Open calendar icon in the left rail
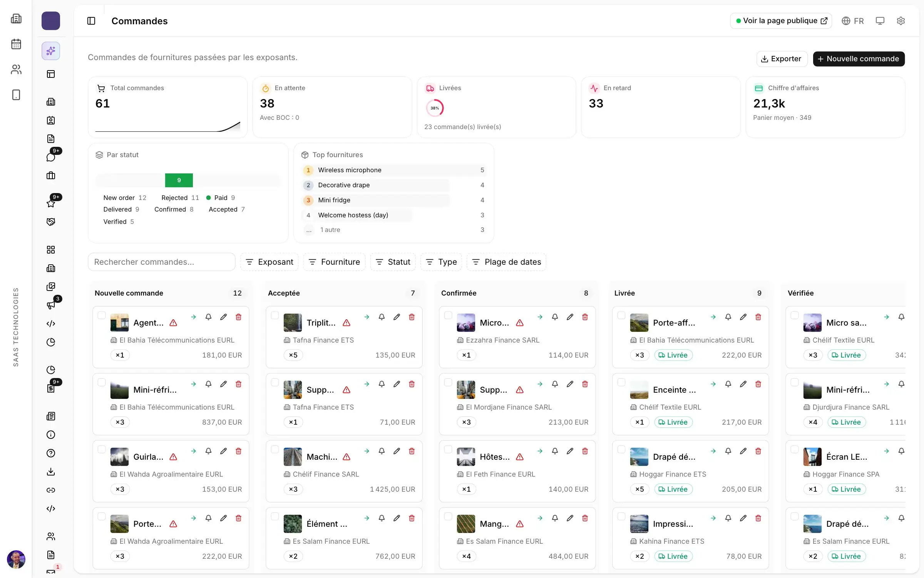This screenshot has height=578, width=924. click(x=16, y=44)
